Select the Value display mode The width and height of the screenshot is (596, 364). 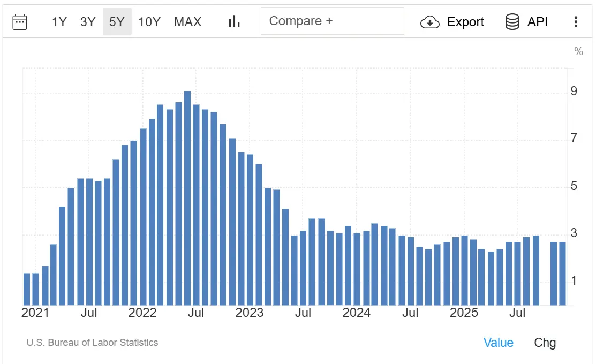point(499,343)
